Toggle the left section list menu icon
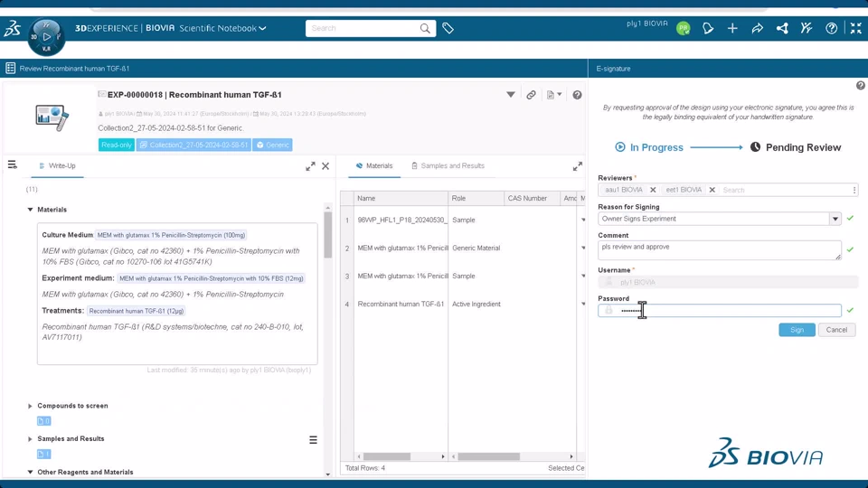 tap(12, 164)
